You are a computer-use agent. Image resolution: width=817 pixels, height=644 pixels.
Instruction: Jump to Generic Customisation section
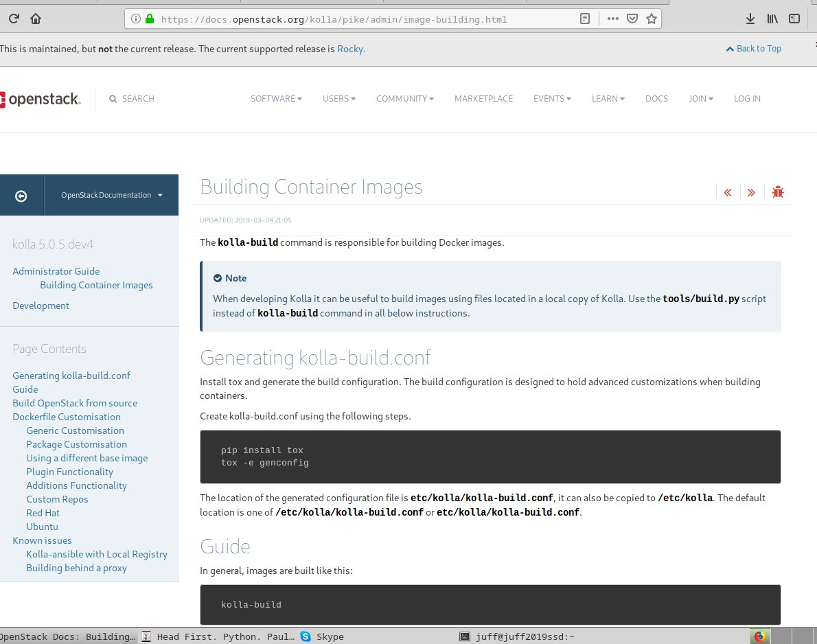75,430
